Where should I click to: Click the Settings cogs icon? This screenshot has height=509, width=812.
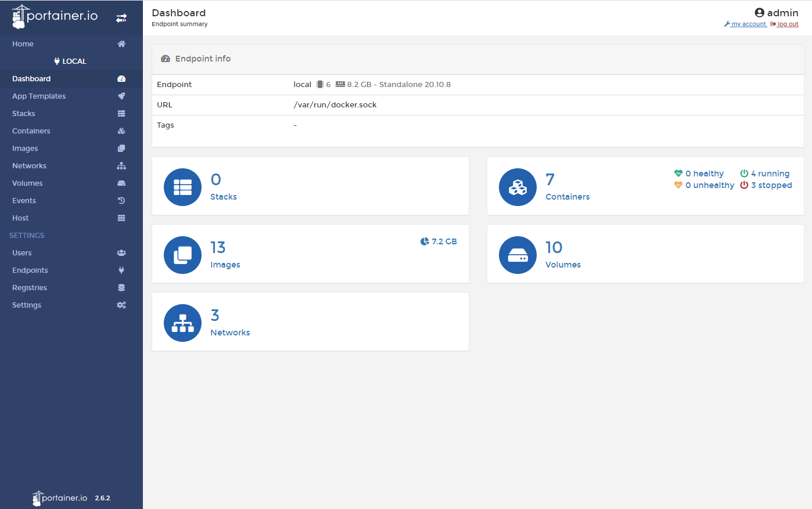121,305
